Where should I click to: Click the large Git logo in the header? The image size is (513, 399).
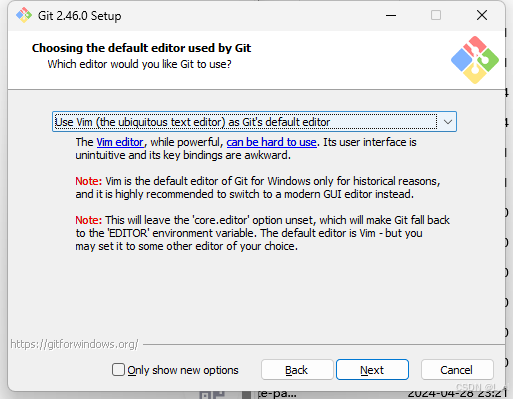[475, 60]
